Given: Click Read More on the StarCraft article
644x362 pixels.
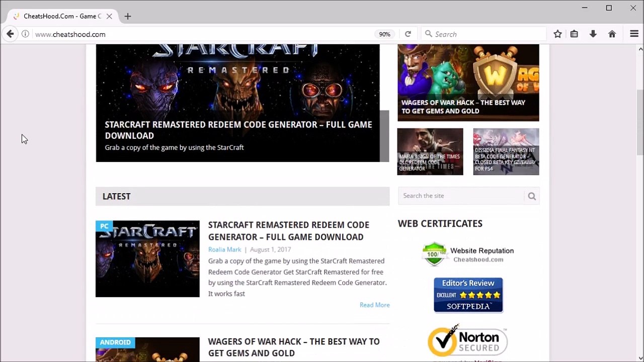Looking at the screenshot, I should (375, 305).
